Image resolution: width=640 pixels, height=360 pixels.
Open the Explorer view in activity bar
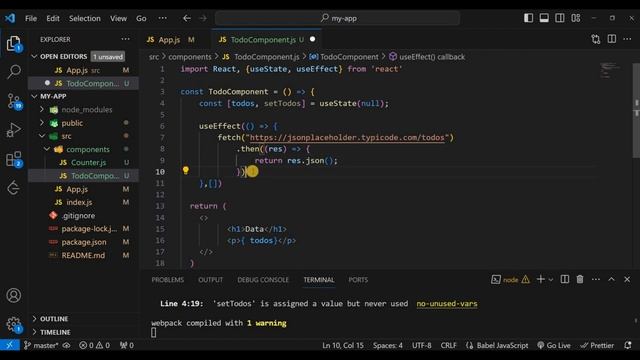click(13, 43)
